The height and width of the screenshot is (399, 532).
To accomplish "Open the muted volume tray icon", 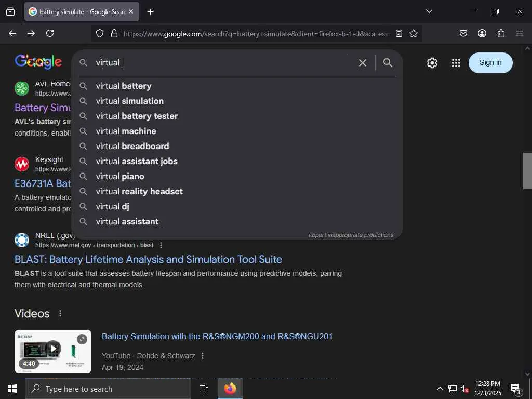I will tap(464, 389).
